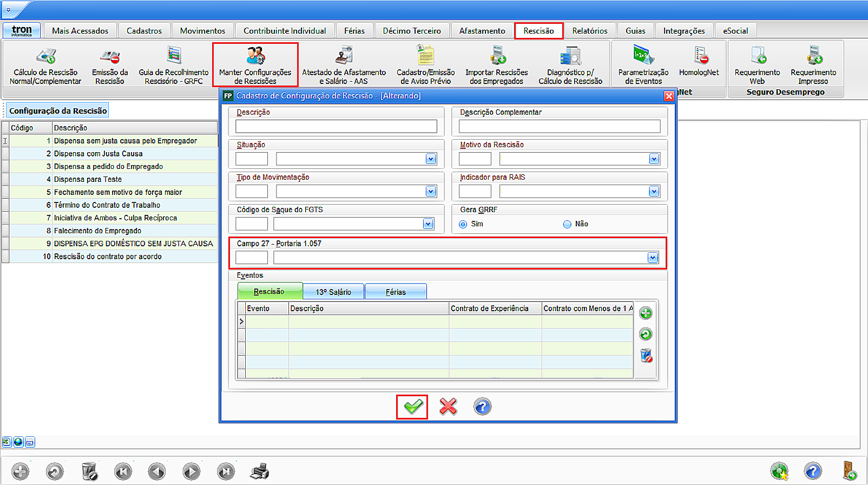Viewport: 868px width, 485px height.
Task: Click the green add event icon
Action: click(x=646, y=313)
